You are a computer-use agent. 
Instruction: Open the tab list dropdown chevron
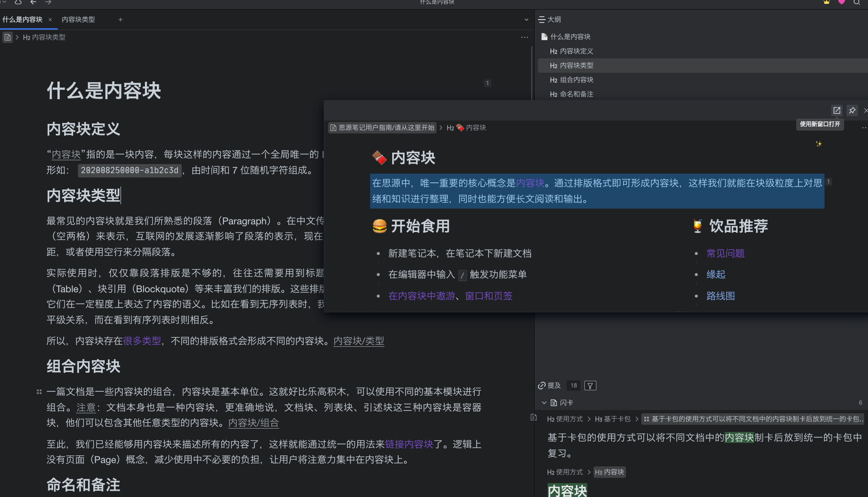coord(527,20)
